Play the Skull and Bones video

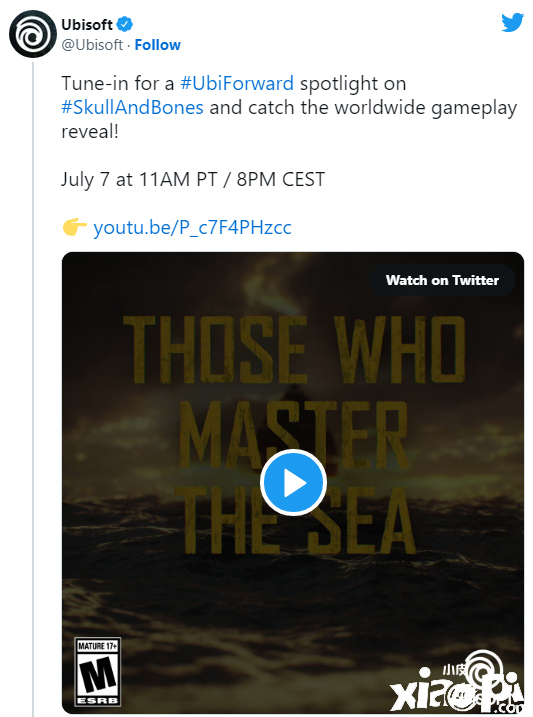[293, 482]
